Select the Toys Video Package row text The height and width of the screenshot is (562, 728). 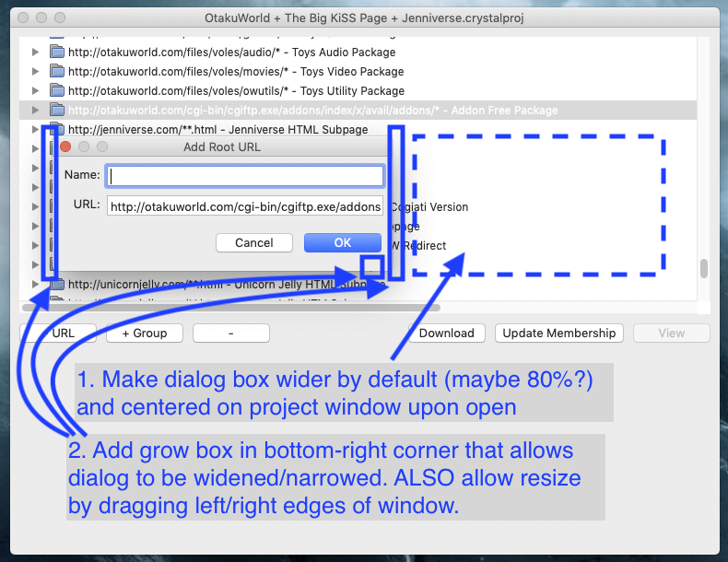point(236,72)
